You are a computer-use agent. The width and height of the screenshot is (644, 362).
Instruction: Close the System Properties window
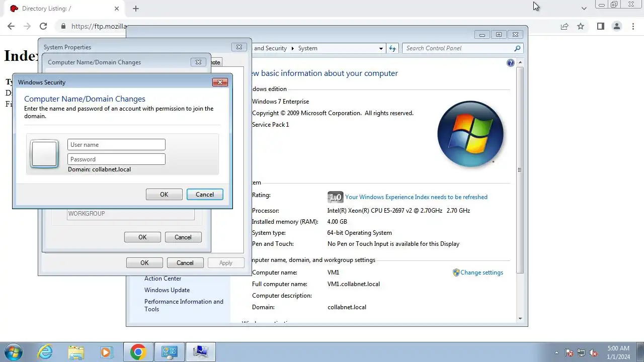coord(239,47)
